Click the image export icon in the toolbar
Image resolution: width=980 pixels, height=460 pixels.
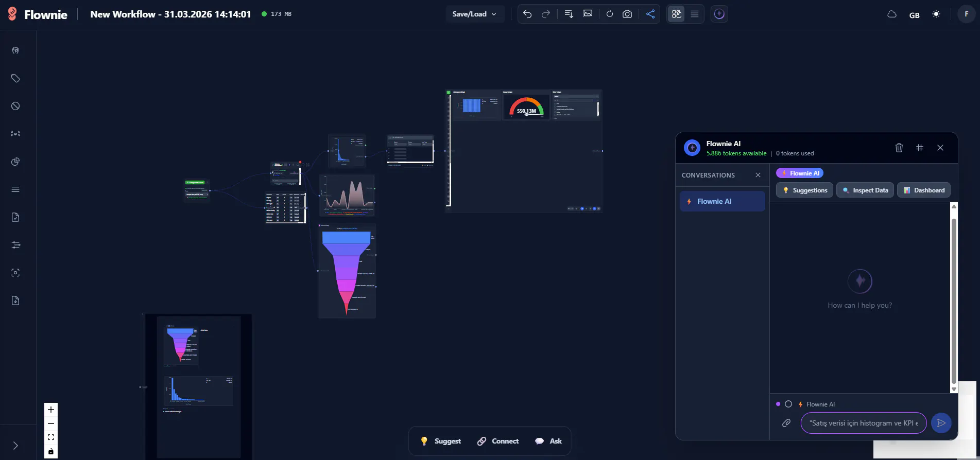[588, 14]
